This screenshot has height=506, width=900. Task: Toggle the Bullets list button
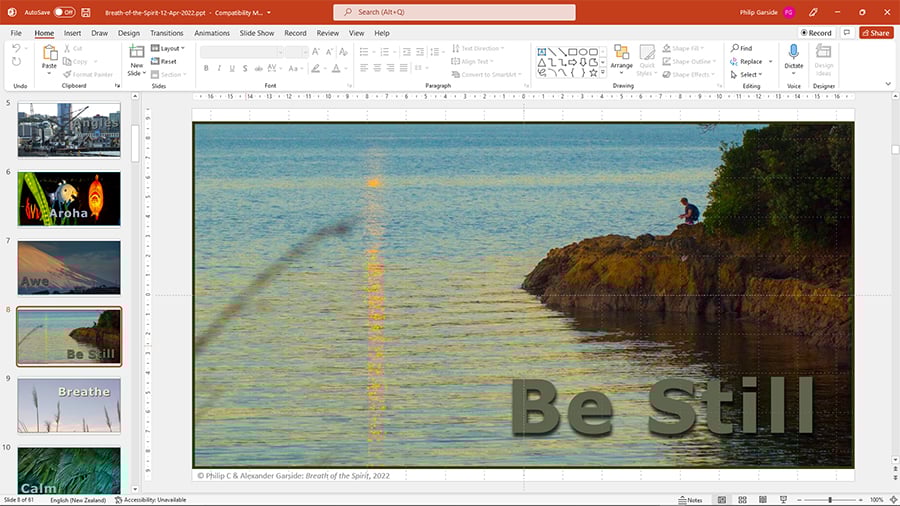364,52
